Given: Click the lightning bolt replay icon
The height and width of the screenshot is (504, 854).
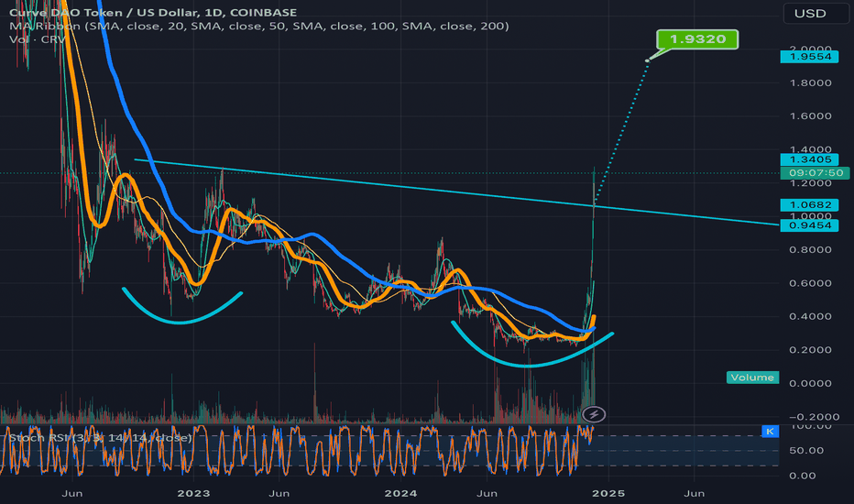Looking at the screenshot, I should pyautogui.click(x=594, y=414).
